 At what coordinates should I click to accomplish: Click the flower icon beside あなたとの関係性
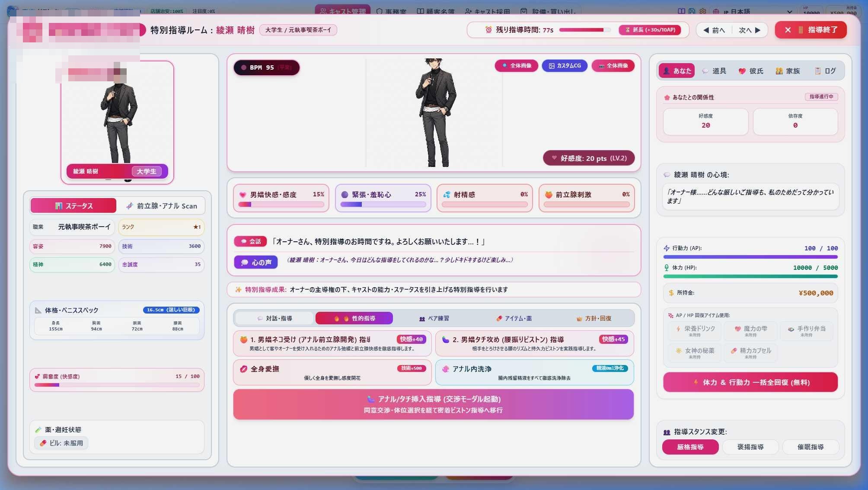(x=667, y=97)
